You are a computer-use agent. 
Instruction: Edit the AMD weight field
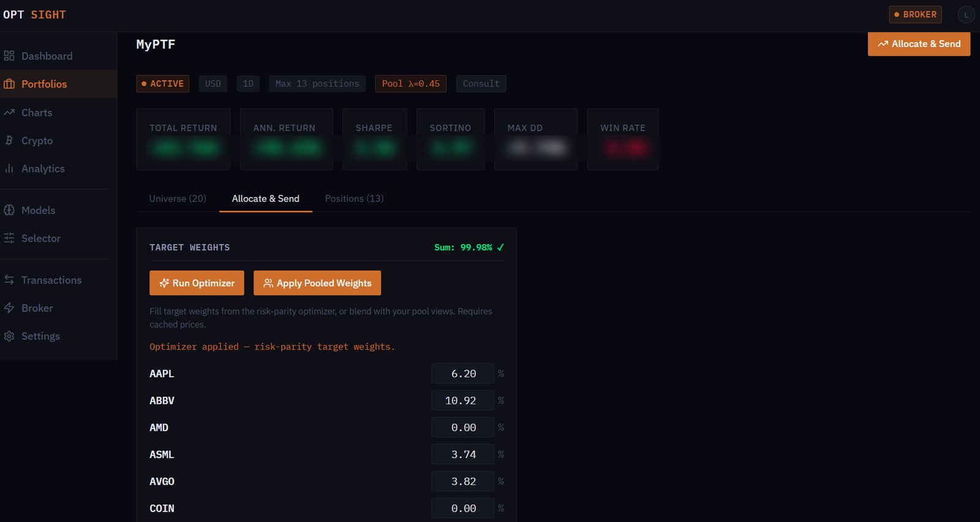(x=463, y=427)
